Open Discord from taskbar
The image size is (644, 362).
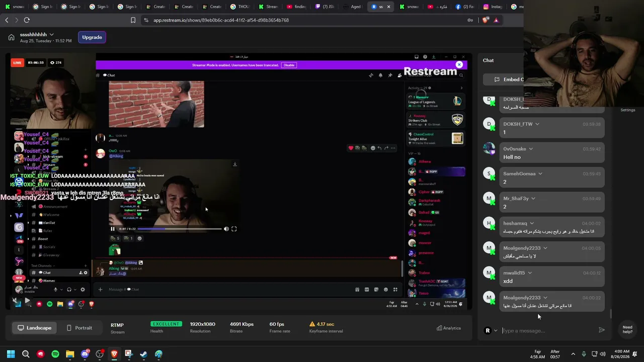[85, 354]
